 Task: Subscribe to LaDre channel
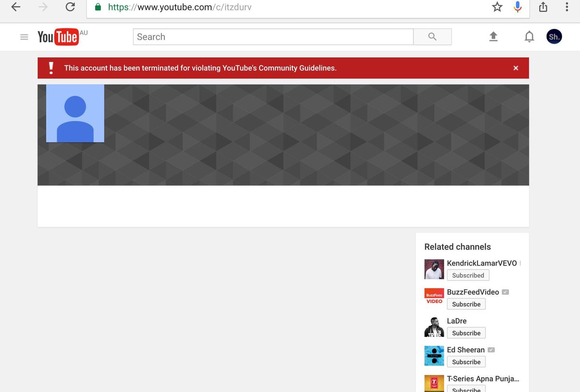(x=466, y=333)
